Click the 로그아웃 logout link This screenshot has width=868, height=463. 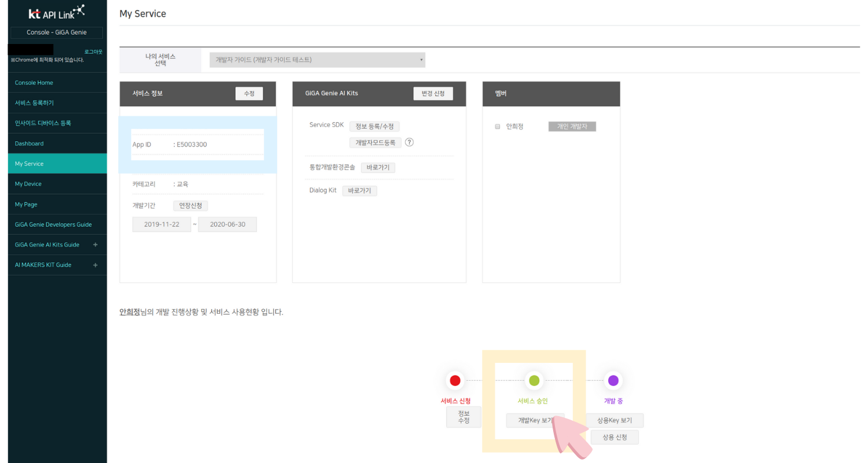point(93,52)
